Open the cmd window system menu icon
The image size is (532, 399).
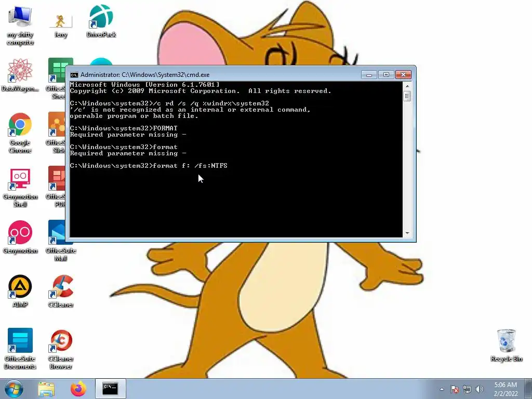74,75
